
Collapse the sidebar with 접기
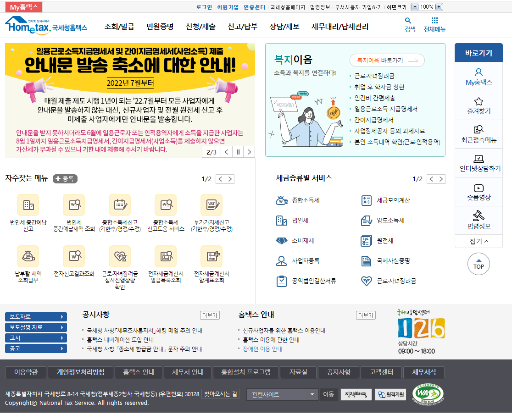pyautogui.click(x=479, y=241)
